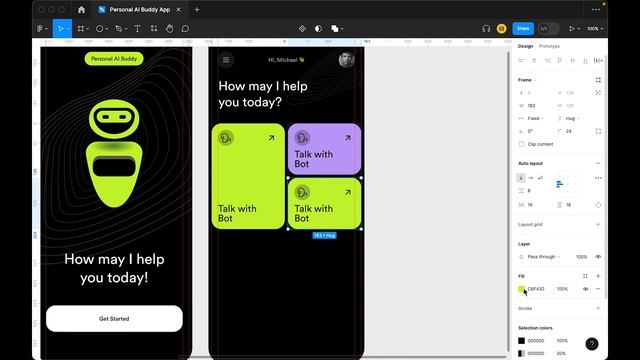The image size is (640, 360).
Task: Open Frame tool dropdown arrow
Action: click(x=87, y=29)
